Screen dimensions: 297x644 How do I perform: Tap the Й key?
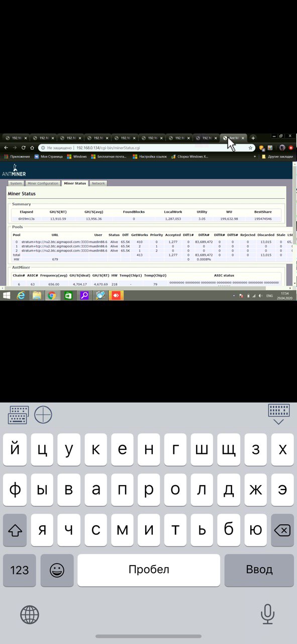(x=15, y=449)
